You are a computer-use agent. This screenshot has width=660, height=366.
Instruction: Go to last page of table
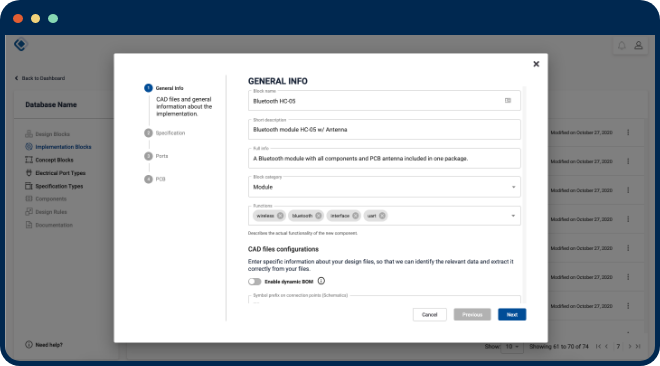638,347
